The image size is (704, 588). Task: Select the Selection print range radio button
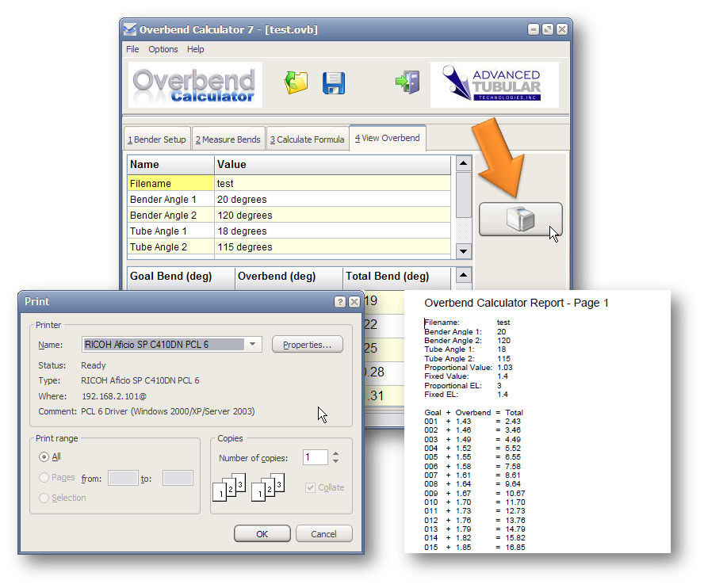[x=44, y=498]
